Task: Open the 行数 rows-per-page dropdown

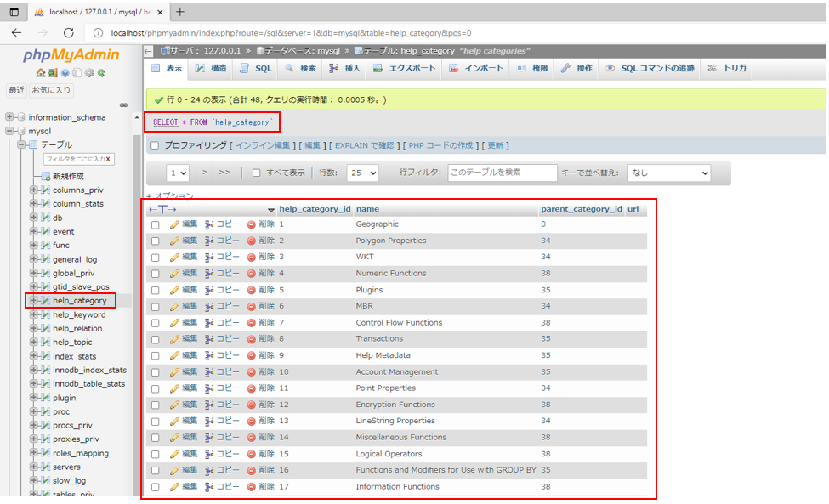Action: (x=363, y=173)
